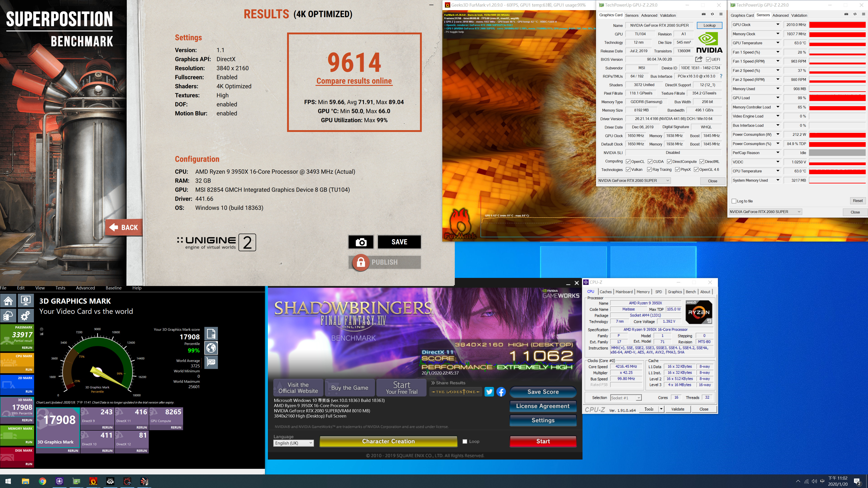Enable Loop checkbox in FFXIV benchmark
Viewport: 868px width, 488px height.
coord(465,441)
